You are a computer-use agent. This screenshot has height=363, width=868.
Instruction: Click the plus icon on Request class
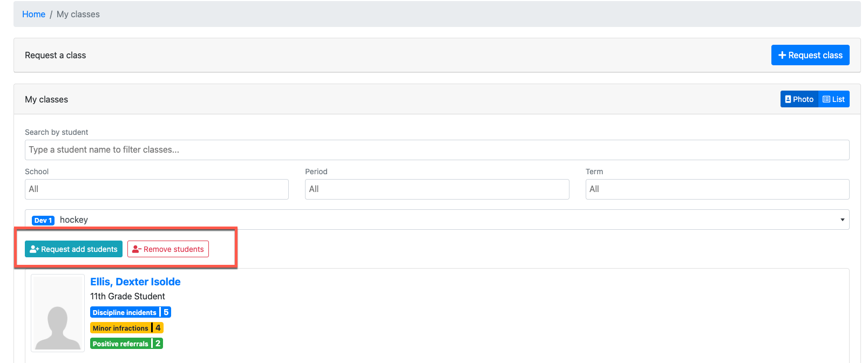click(x=782, y=55)
